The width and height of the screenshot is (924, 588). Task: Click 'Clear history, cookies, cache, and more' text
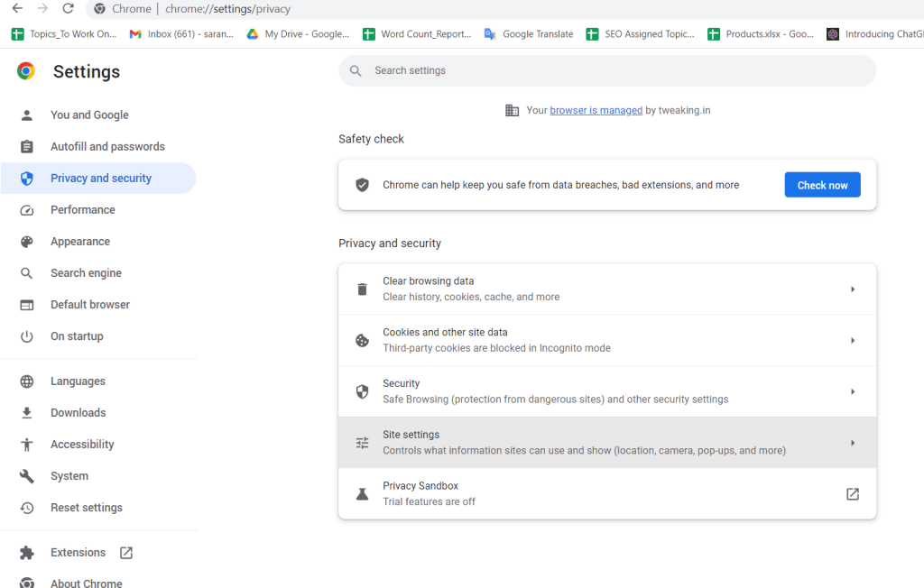471,297
